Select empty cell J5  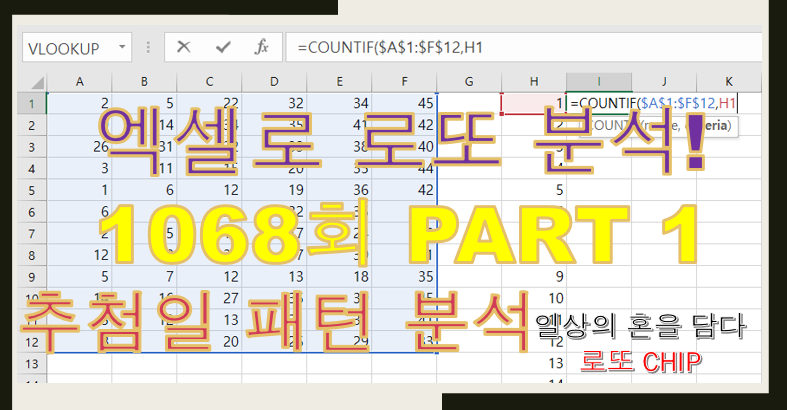[x=664, y=190]
